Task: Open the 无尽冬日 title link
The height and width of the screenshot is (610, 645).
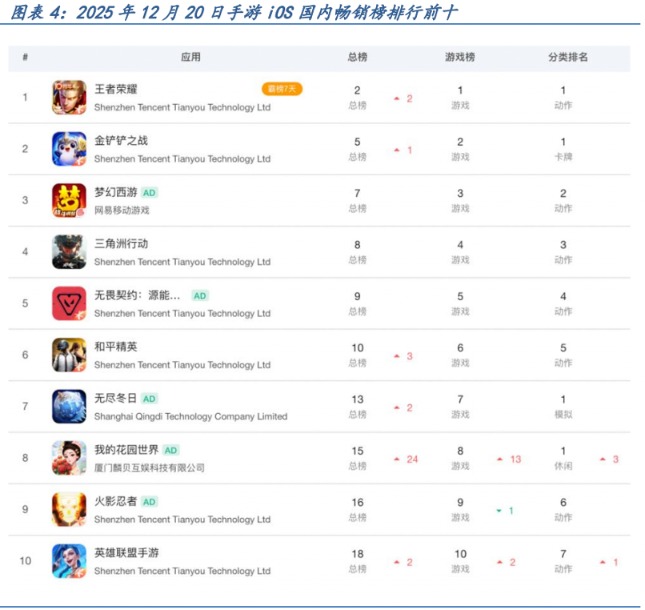Action: tap(116, 399)
